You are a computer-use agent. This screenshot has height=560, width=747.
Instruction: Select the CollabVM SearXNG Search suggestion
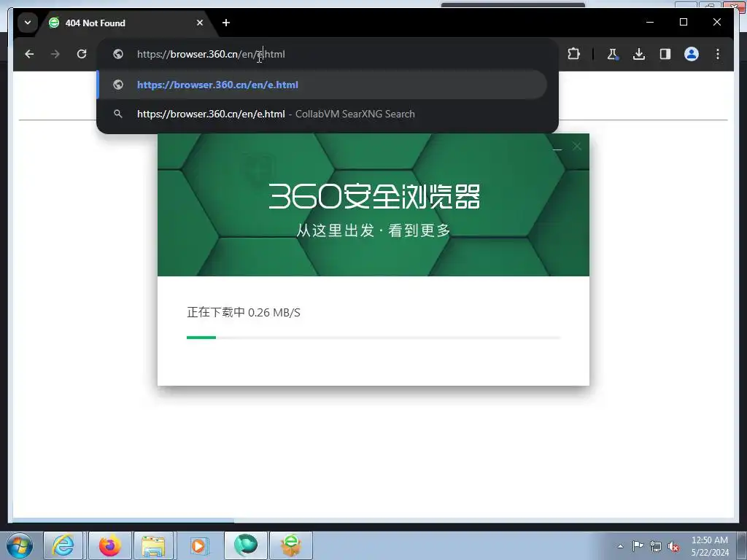pyautogui.click(x=322, y=114)
